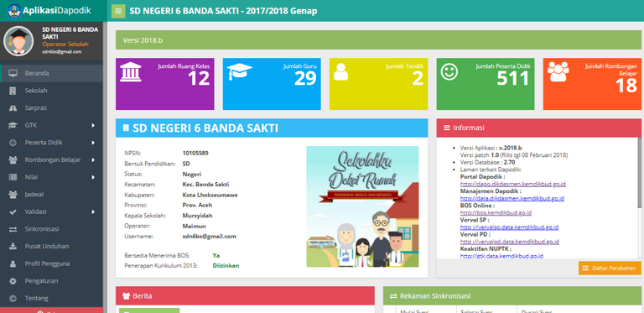Click the SD NEGERI 6 BANDA SAKTI card header
The width and height of the screenshot is (644, 313).
pyautogui.click(x=272, y=128)
